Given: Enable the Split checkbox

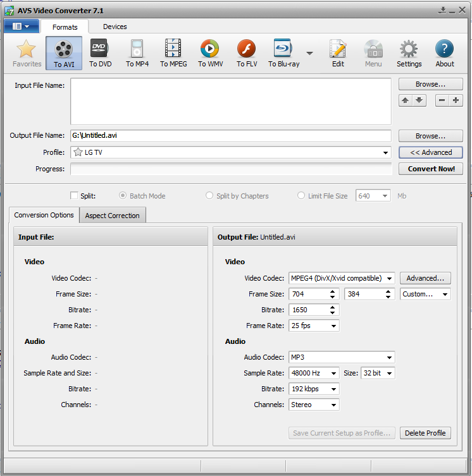Looking at the screenshot, I should point(74,195).
